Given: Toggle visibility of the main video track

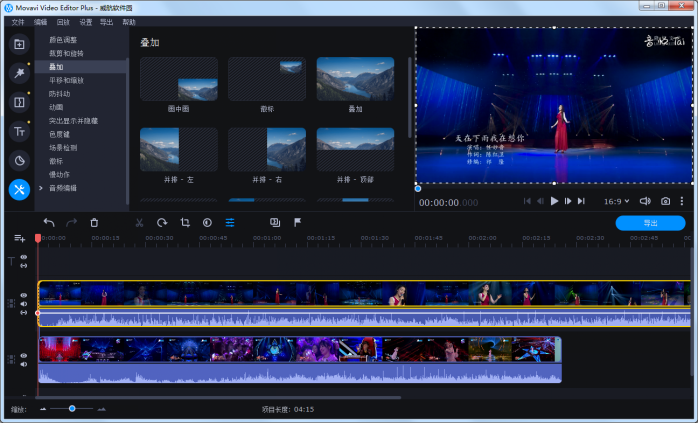Looking at the screenshot, I should pos(23,296).
